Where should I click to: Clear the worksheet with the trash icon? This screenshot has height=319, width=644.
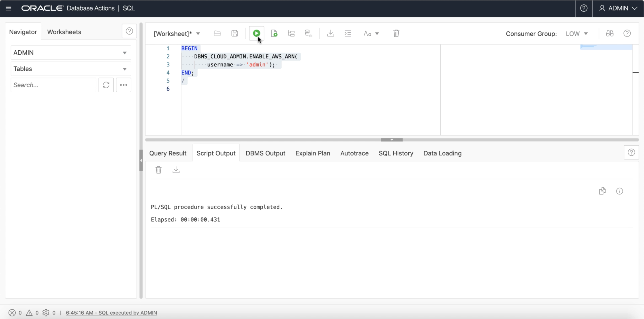[396, 33]
